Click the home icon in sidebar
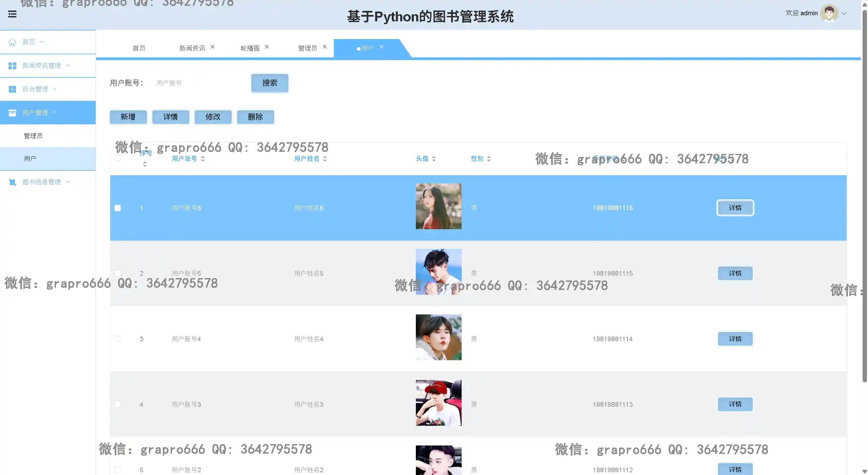 [x=12, y=42]
